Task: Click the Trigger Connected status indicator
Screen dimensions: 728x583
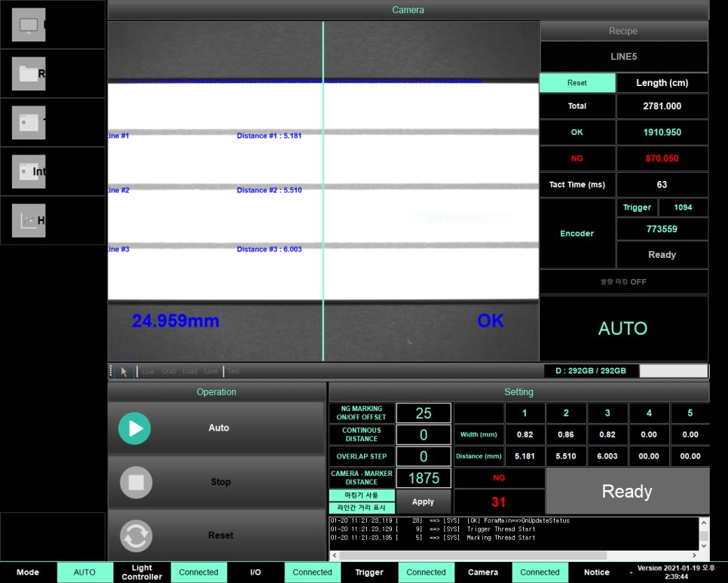Action: click(427, 572)
